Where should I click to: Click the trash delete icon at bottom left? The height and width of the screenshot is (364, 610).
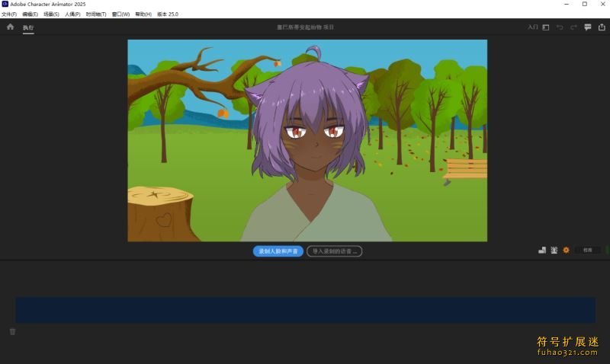pos(12,331)
